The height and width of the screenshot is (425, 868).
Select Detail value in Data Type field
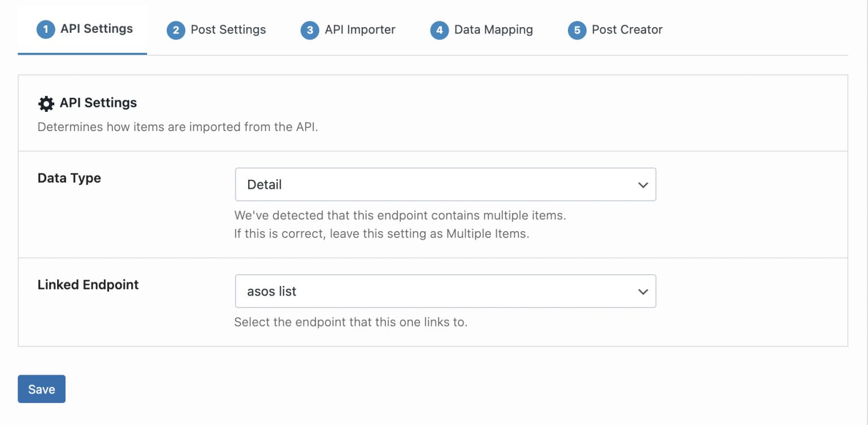264,184
